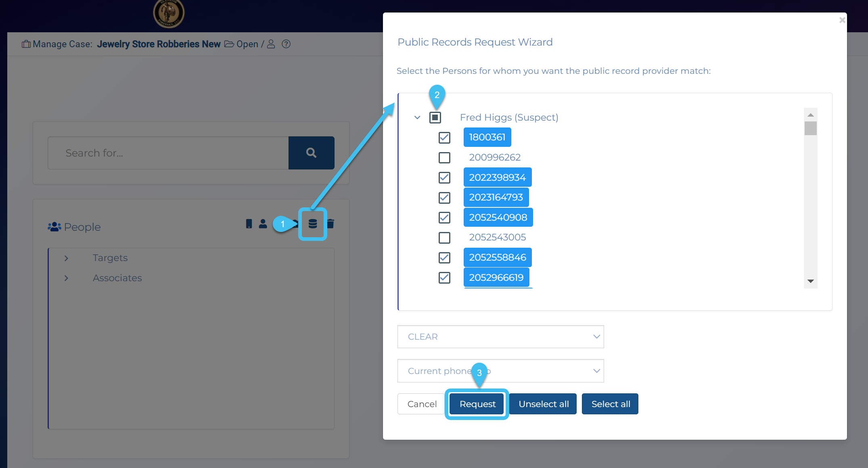Click the Search for... input field

click(168, 153)
